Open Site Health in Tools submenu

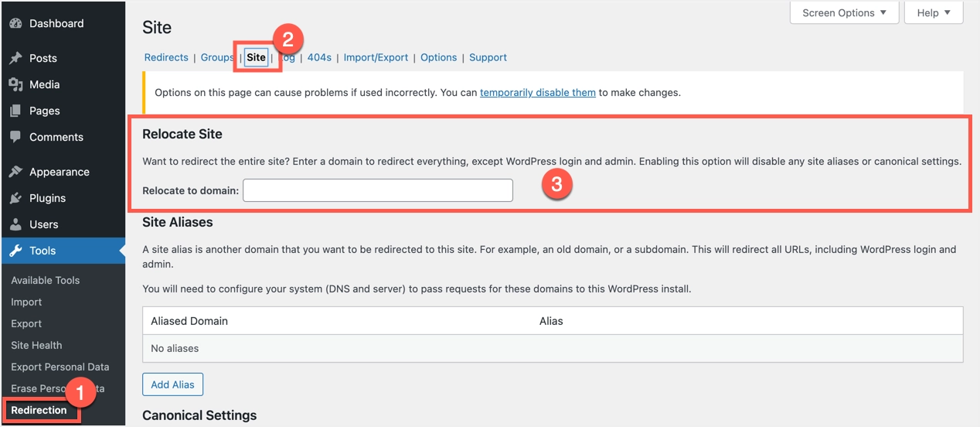[x=36, y=345]
